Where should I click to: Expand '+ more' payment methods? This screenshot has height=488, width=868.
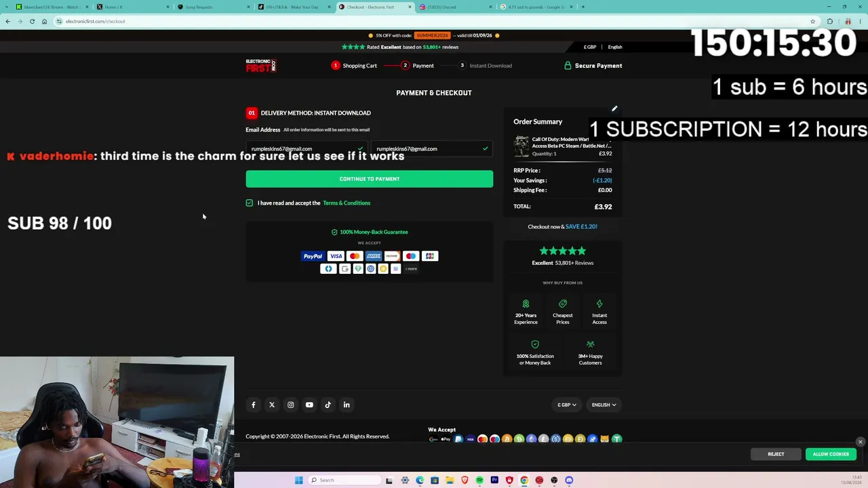411,269
